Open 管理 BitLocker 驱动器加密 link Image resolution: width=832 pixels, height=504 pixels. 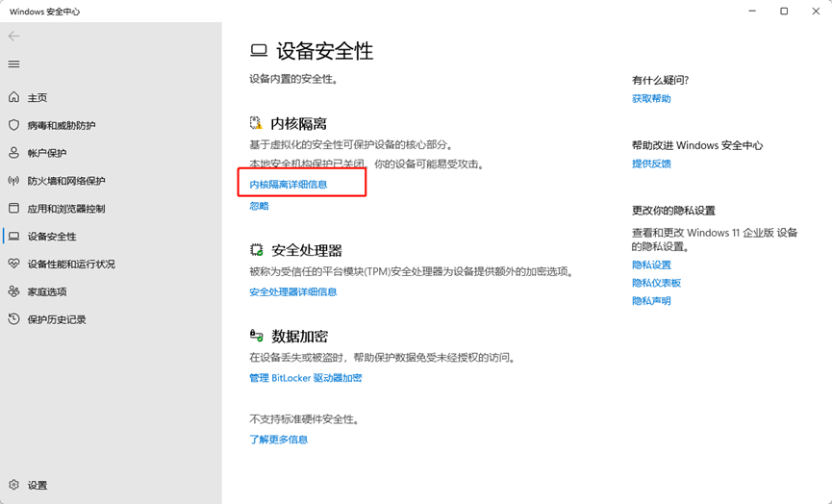coord(306,378)
